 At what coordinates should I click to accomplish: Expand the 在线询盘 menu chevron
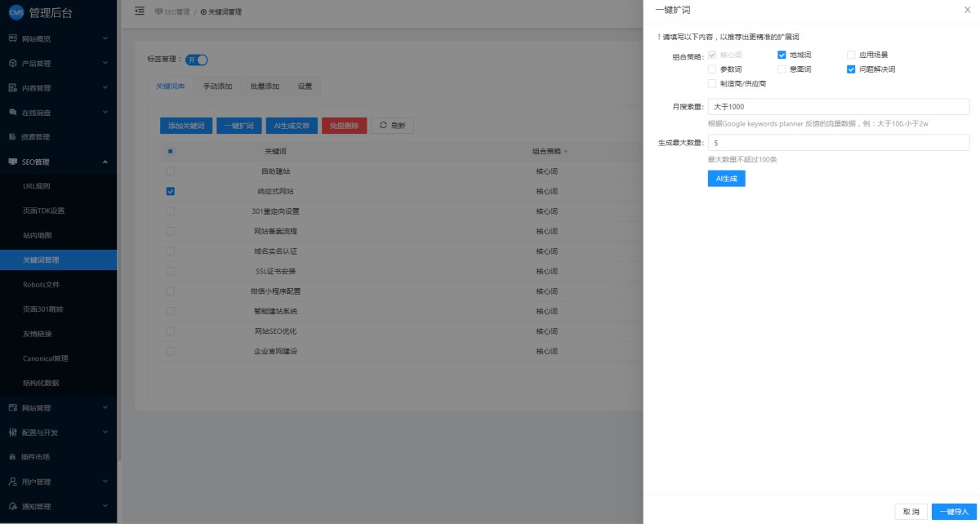(105, 112)
